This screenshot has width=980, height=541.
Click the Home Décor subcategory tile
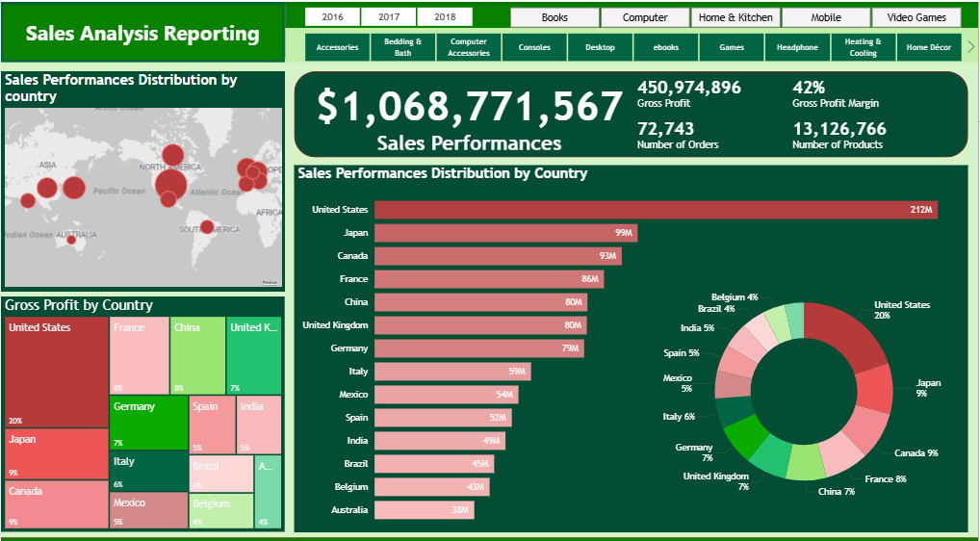[928, 47]
